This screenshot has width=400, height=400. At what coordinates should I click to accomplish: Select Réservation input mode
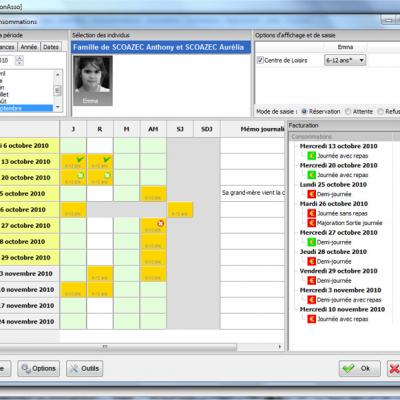point(304,112)
